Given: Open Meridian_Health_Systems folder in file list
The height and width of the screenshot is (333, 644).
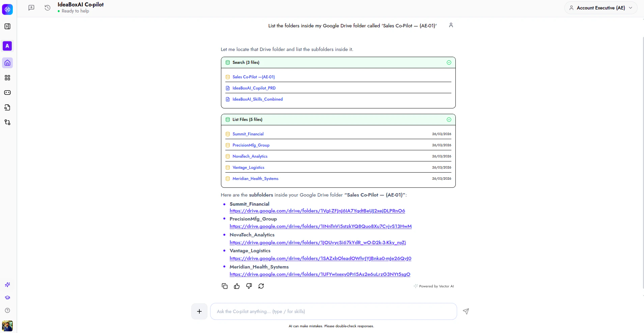Looking at the screenshot, I should click(x=255, y=179).
